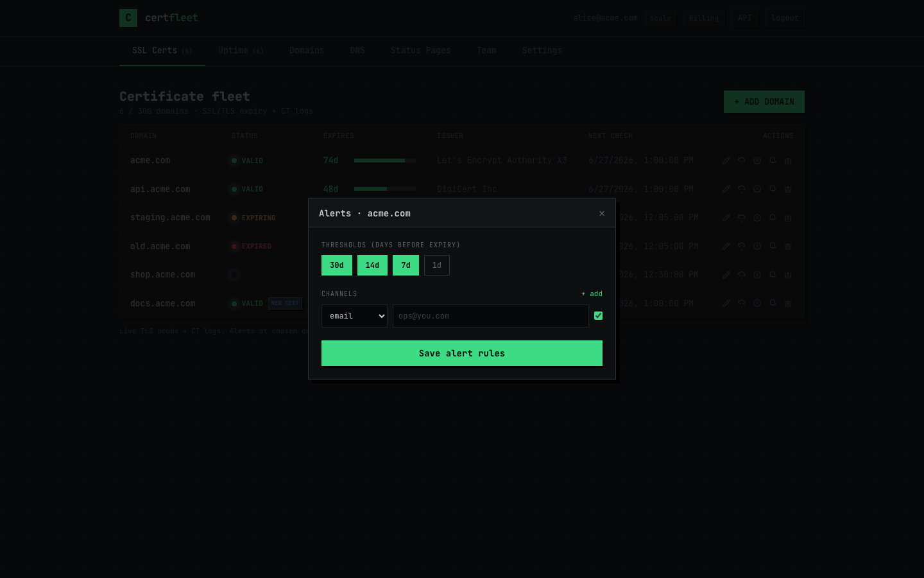Click the + ADD DOMAIN button

tap(764, 101)
